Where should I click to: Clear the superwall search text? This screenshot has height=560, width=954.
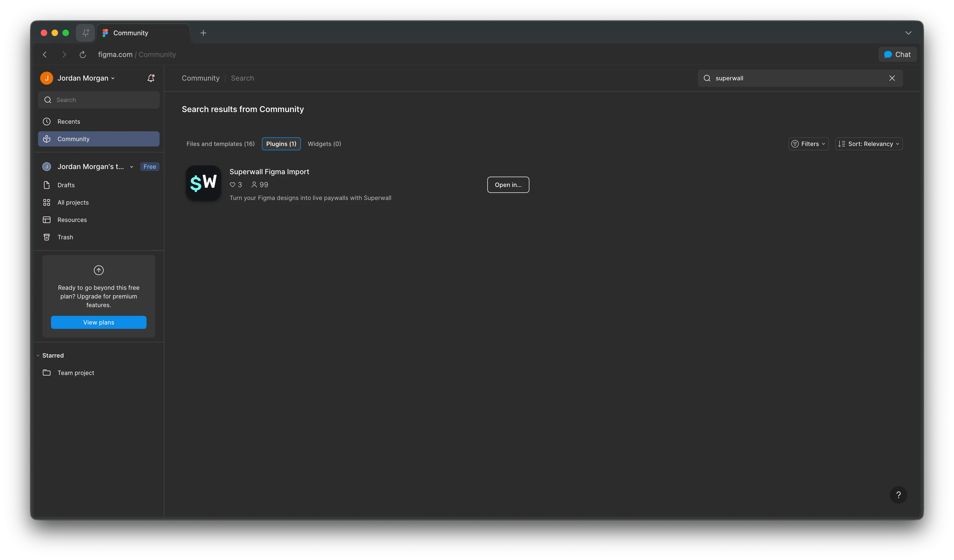pos(892,78)
